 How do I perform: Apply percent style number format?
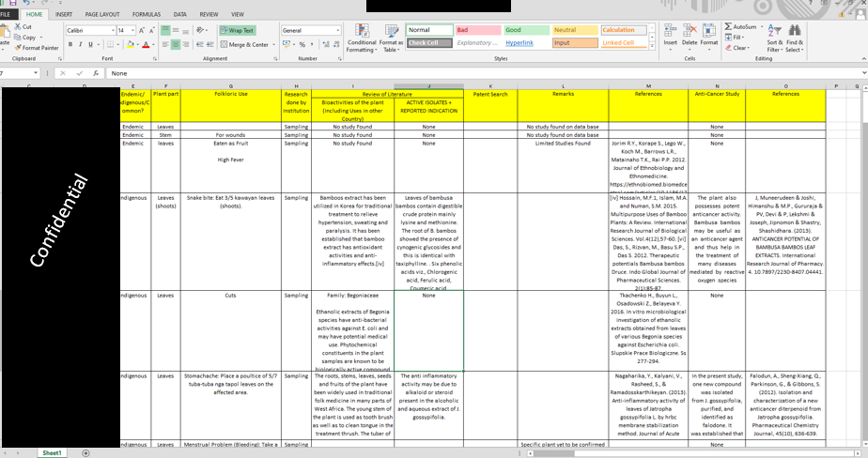(302, 44)
